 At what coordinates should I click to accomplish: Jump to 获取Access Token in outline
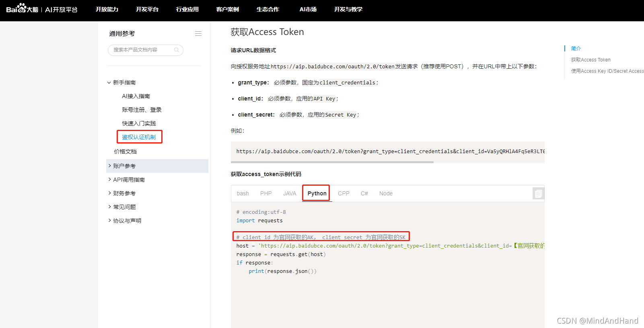(591, 60)
